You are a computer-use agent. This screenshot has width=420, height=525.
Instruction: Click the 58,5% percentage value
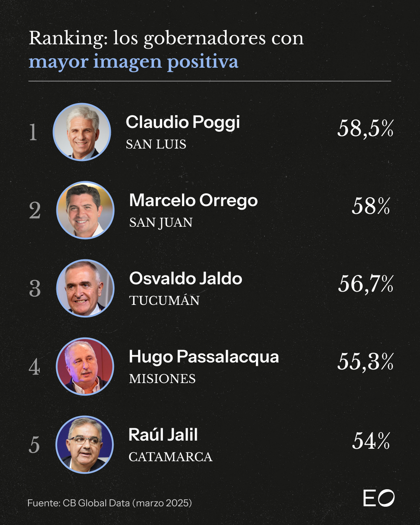pos(365,128)
